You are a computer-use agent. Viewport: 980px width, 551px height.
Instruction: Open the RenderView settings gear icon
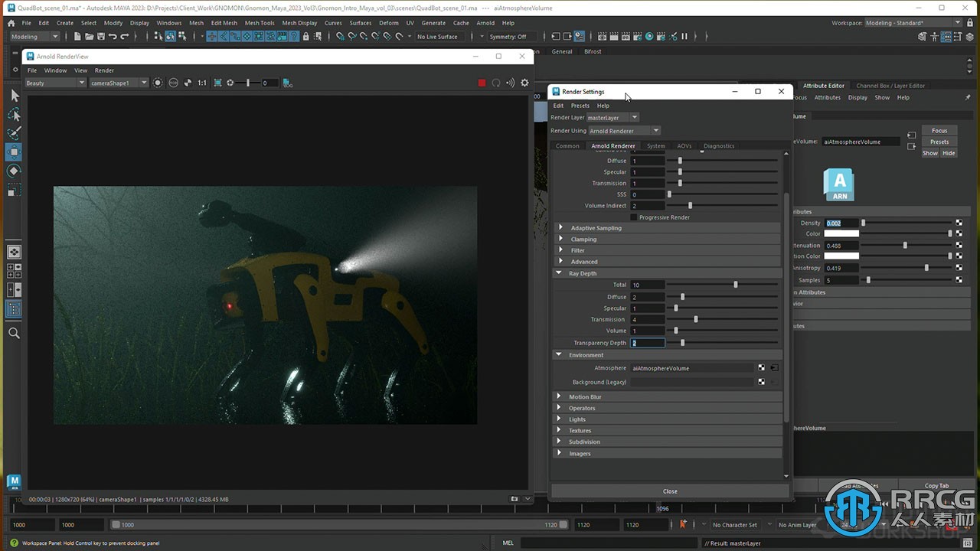[x=524, y=83]
